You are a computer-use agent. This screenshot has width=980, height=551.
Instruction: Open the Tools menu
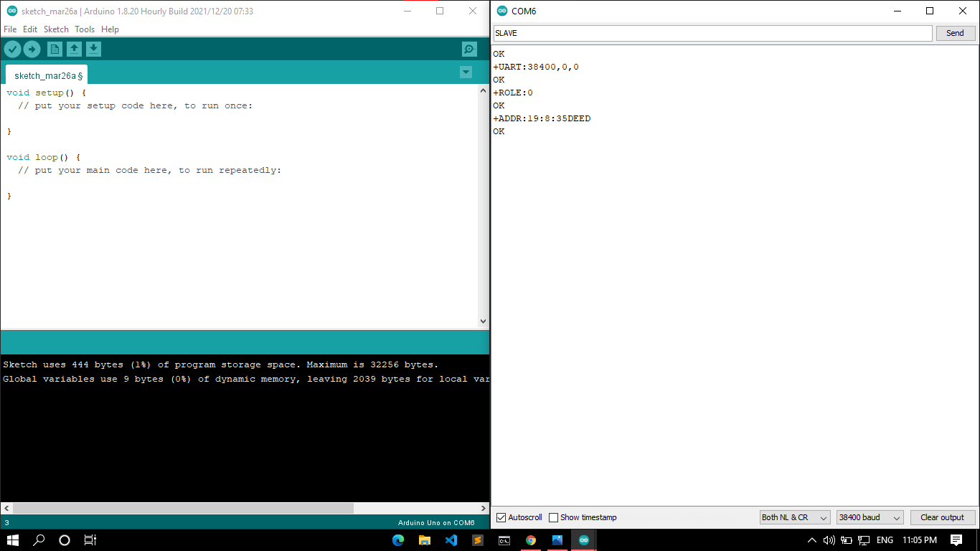85,29
